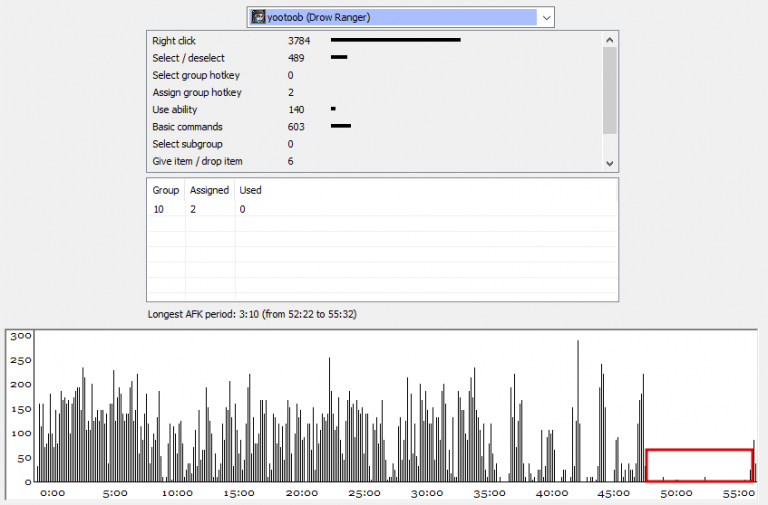This screenshot has width=768, height=505.
Task: Select the Basic commands row
Action: tap(375, 126)
